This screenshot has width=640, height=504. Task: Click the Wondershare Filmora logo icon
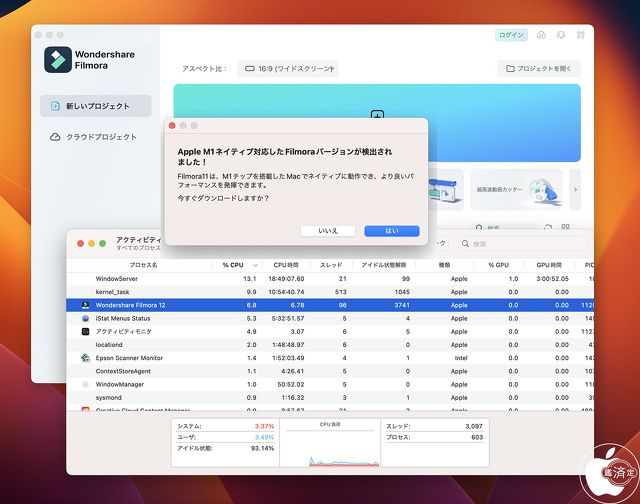[x=58, y=60]
